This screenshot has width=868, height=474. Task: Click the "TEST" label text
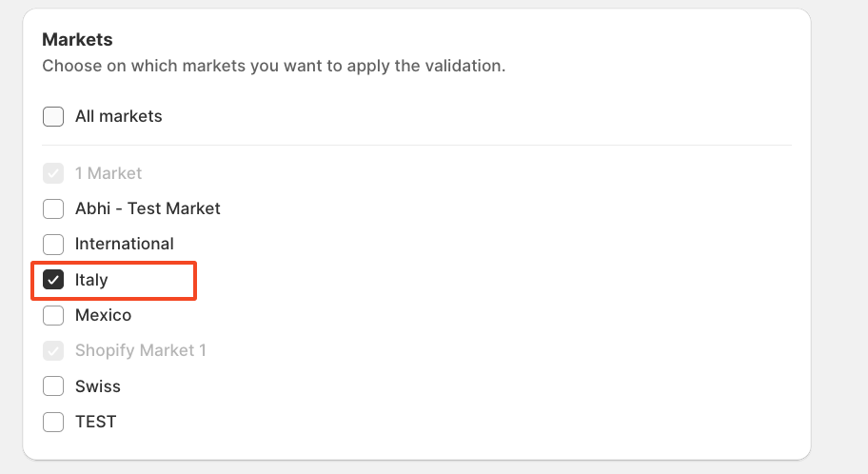95,422
